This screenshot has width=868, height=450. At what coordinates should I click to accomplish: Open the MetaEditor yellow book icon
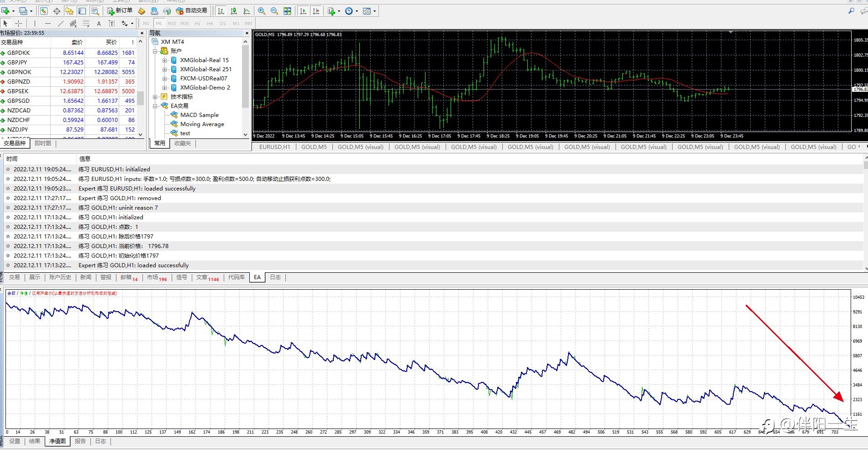coord(142,11)
